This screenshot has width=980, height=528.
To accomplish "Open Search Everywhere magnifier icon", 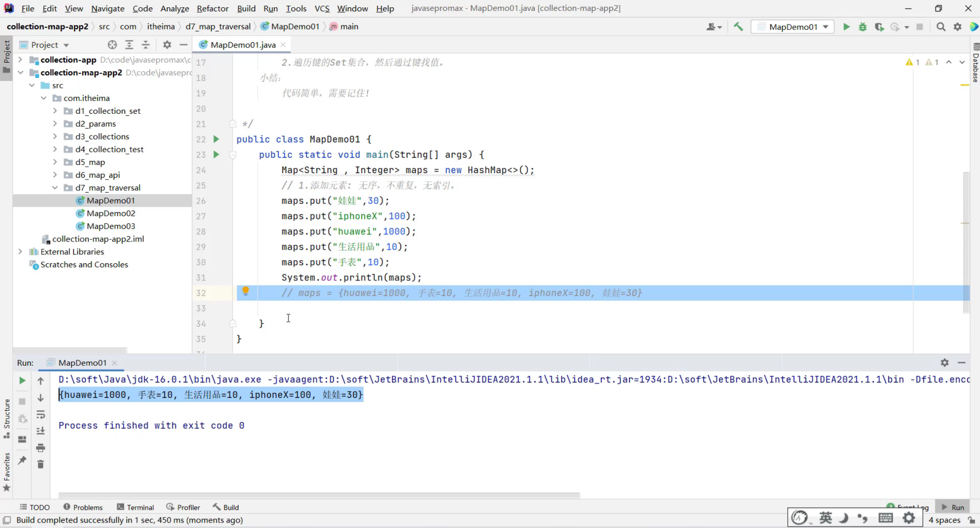I will click(x=941, y=27).
